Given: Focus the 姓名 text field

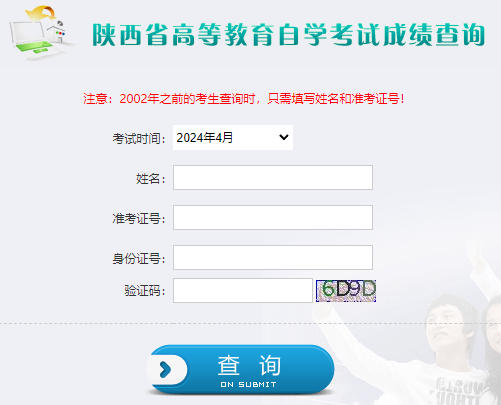Looking at the screenshot, I should click(273, 177).
